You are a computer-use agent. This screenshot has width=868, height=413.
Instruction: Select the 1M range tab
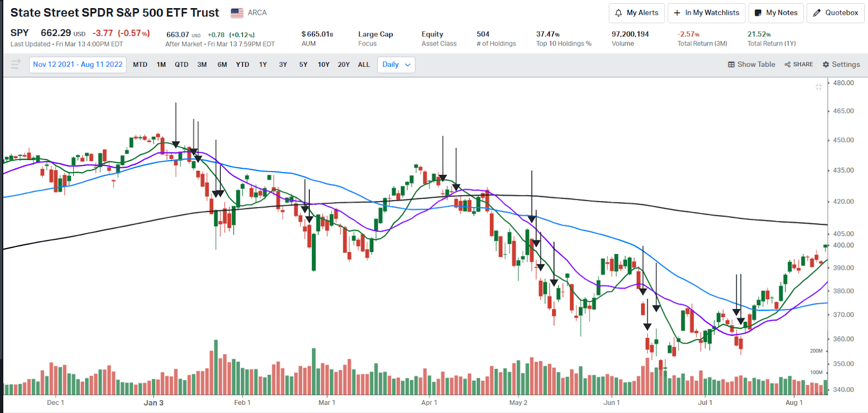point(161,65)
